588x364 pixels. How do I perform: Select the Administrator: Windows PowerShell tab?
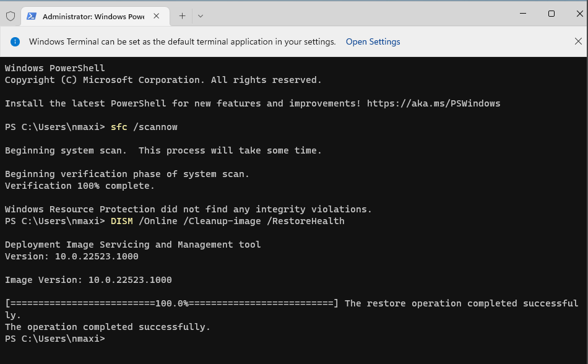[x=93, y=17]
